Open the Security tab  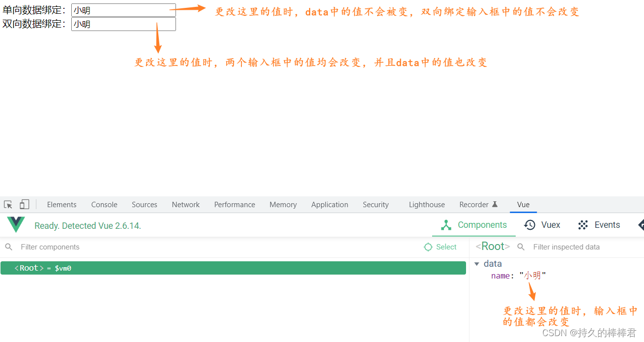click(376, 205)
